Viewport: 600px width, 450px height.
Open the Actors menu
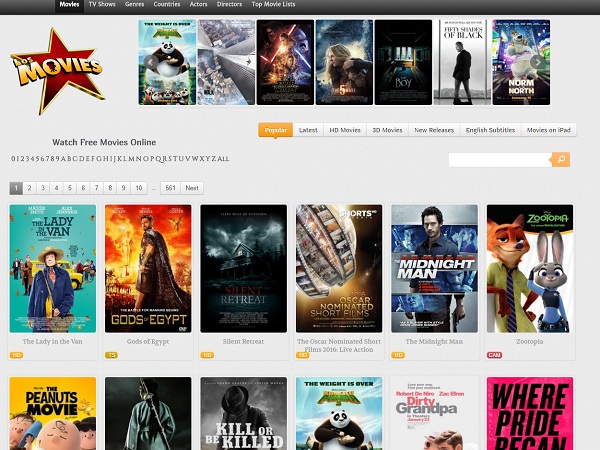coord(199,5)
